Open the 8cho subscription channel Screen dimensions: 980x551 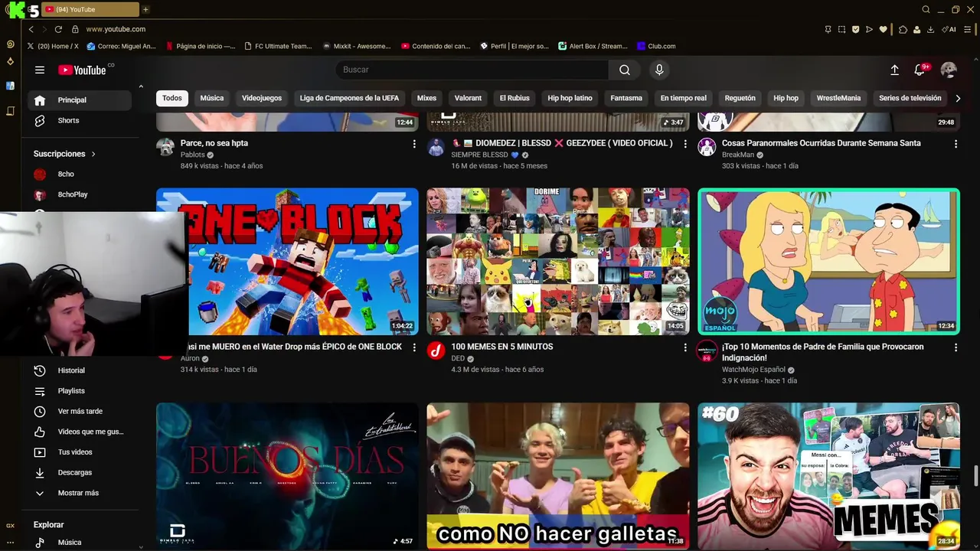pos(80,174)
